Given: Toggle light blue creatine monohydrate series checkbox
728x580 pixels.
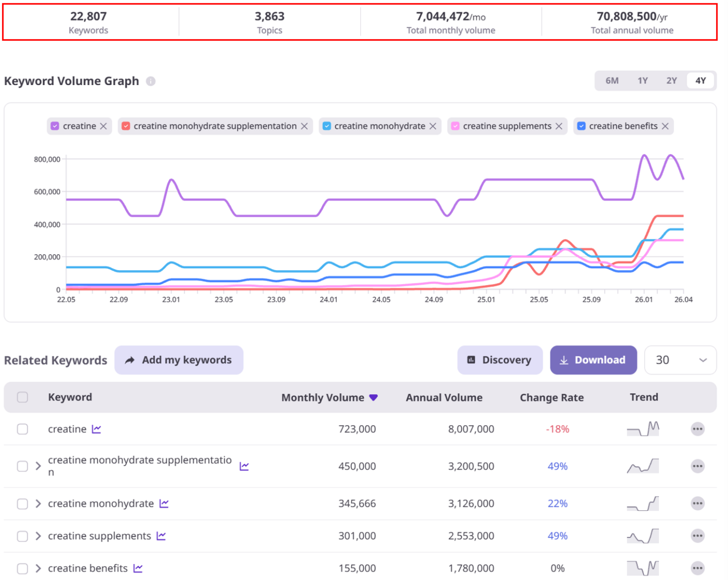Looking at the screenshot, I should (327, 126).
